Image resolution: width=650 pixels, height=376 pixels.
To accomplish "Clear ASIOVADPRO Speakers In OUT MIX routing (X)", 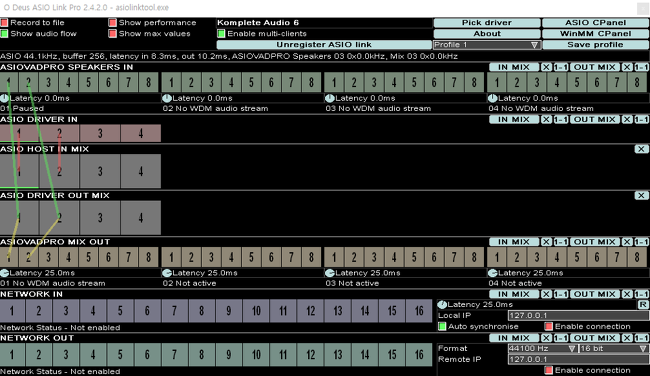I will pos(627,67).
